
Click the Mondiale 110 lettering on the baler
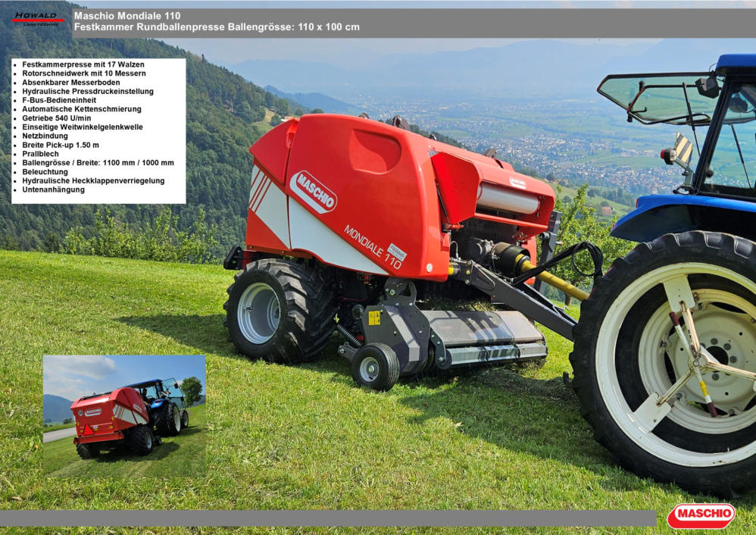(x=373, y=246)
